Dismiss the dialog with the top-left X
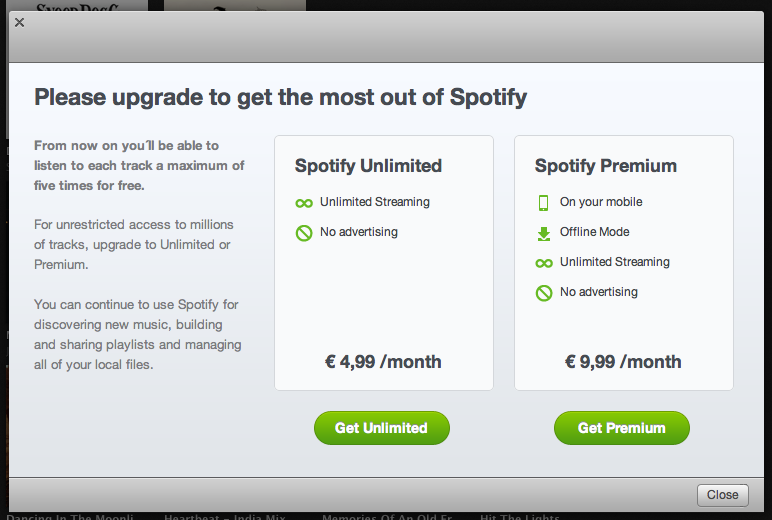The width and height of the screenshot is (772, 520). point(19,22)
